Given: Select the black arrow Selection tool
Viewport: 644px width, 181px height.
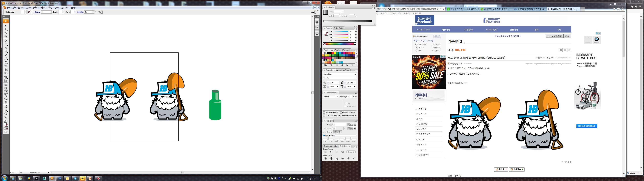Looking at the screenshot, I should (x=6, y=26).
